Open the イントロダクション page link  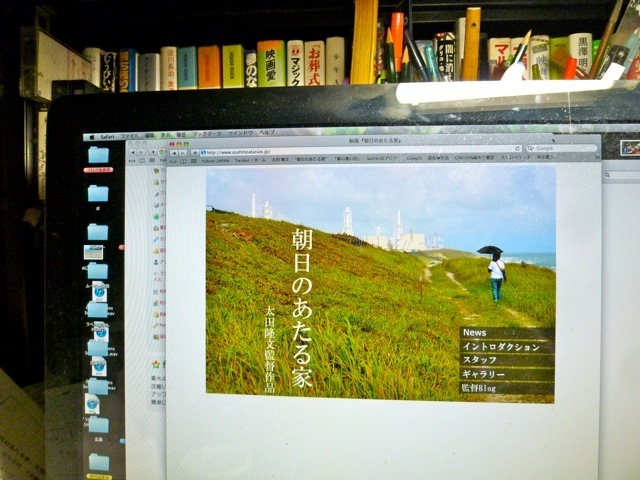(507, 347)
